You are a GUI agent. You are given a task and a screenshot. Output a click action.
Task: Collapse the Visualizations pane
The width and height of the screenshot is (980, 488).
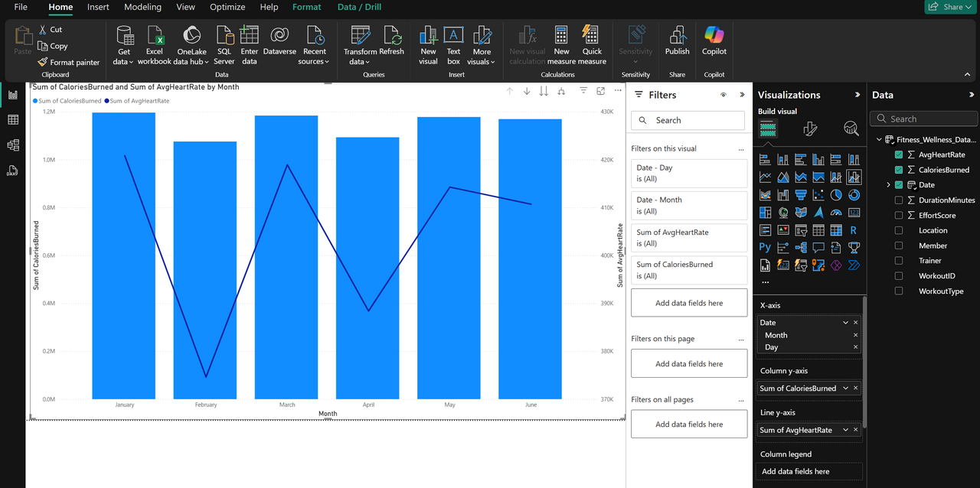pyautogui.click(x=857, y=95)
